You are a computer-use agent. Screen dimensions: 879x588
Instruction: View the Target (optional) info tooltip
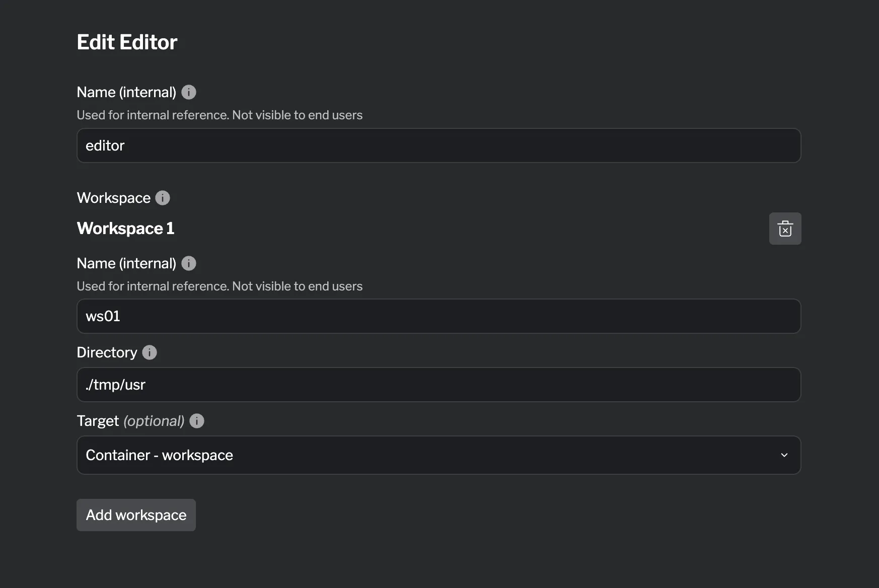tap(197, 421)
